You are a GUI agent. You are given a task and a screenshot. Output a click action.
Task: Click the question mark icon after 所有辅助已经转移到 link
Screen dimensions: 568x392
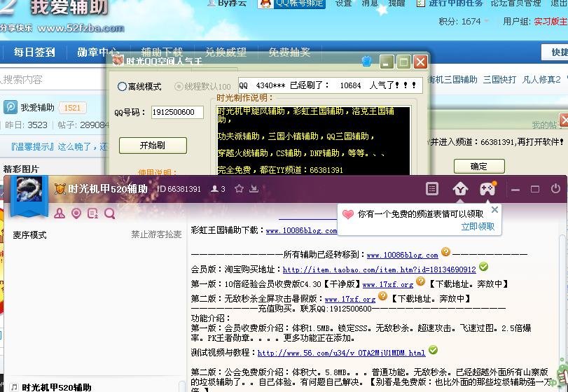446,251
